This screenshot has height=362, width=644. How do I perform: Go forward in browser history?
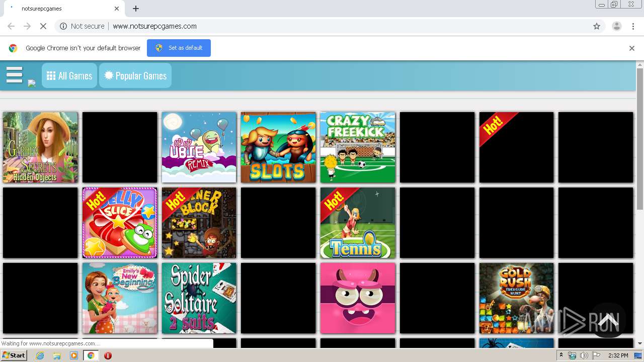[x=27, y=26]
